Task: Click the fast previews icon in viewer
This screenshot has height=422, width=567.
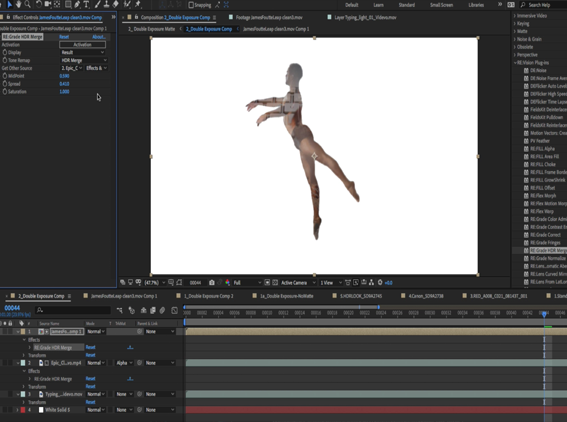Action: [x=356, y=282]
